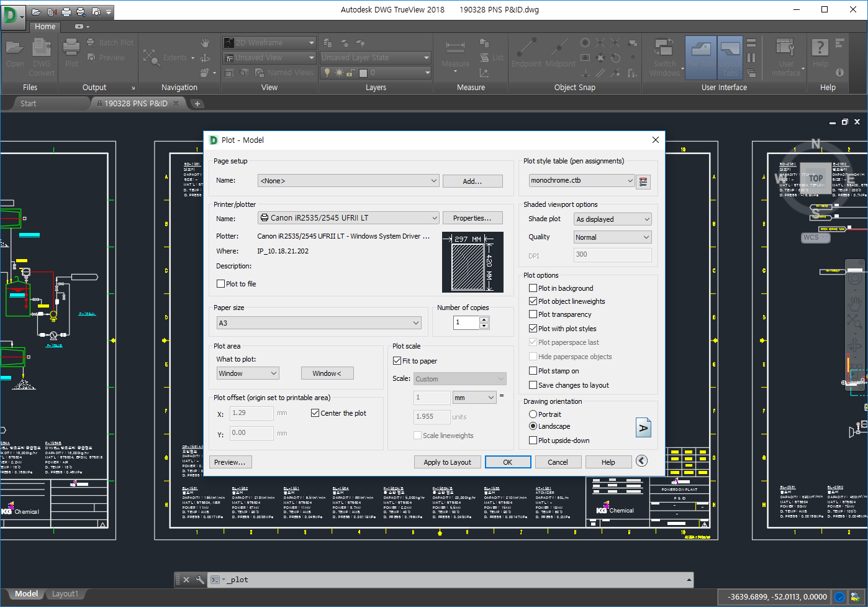The height and width of the screenshot is (607, 868).
Task: Enable Endpoint object snap
Action: click(527, 53)
